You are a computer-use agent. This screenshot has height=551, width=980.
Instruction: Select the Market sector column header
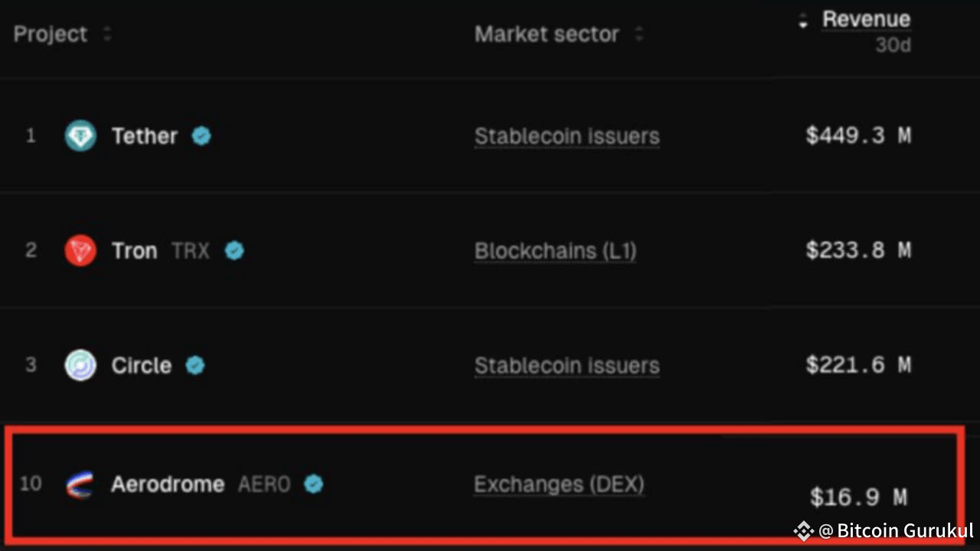[546, 34]
